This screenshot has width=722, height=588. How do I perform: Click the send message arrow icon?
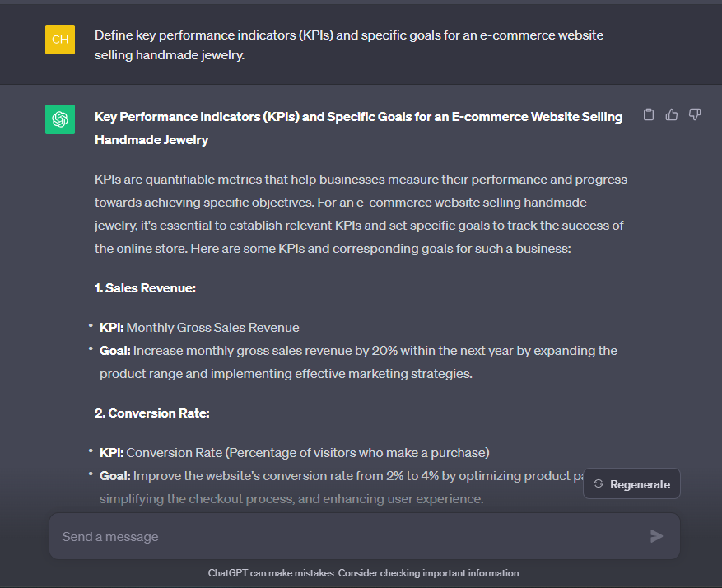point(656,536)
